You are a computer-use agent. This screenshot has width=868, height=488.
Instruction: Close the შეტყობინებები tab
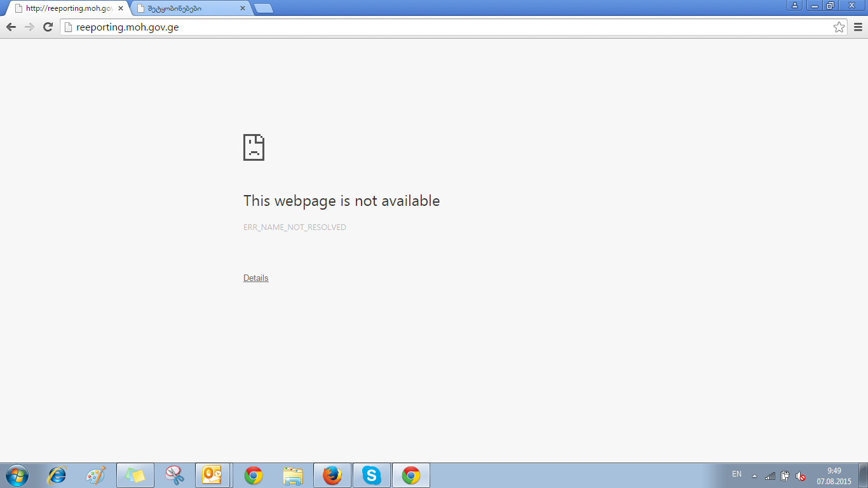[x=242, y=8]
